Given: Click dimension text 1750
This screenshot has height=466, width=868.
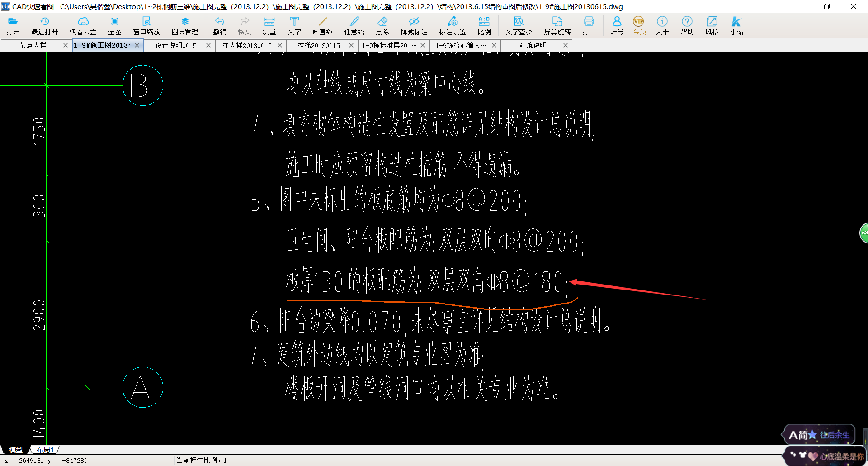Looking at the screenshot, I should 39,131.
